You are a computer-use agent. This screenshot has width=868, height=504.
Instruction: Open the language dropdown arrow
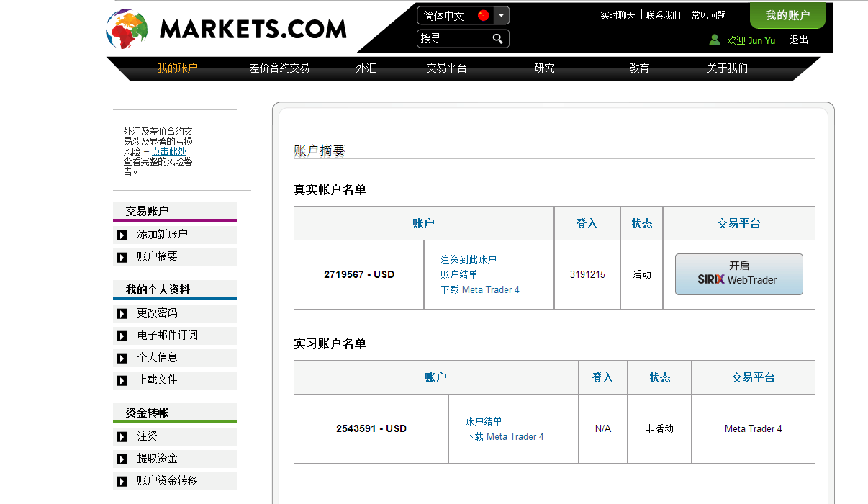tap(502, 15)
